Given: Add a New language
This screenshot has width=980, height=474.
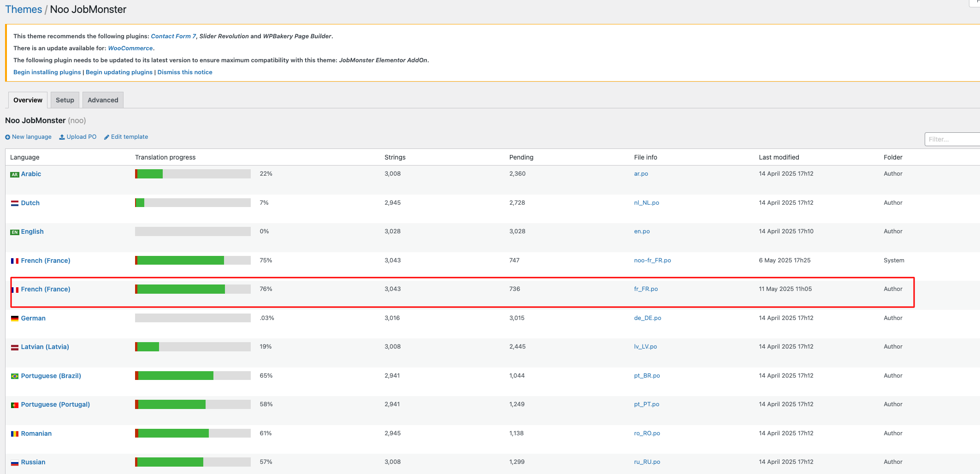Looking at the screenshot, I should (32, 137).
